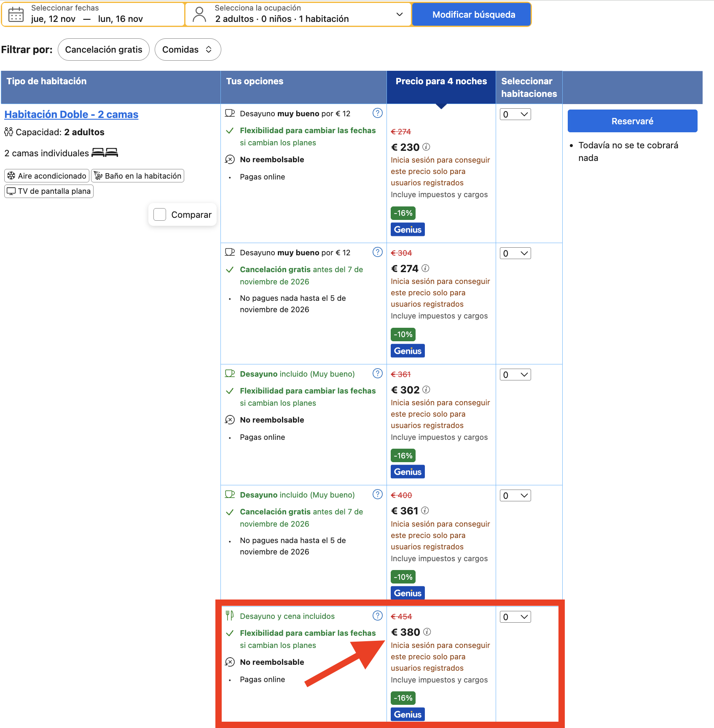
Task: Click the Reservaré button
Action: pyautogui.click(x=632, y=121)
